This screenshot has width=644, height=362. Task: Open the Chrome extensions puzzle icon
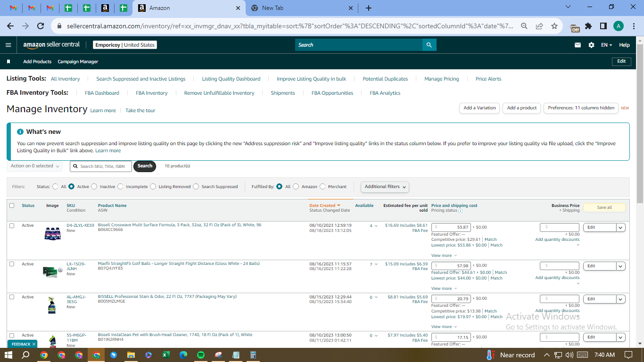(588, 26)
